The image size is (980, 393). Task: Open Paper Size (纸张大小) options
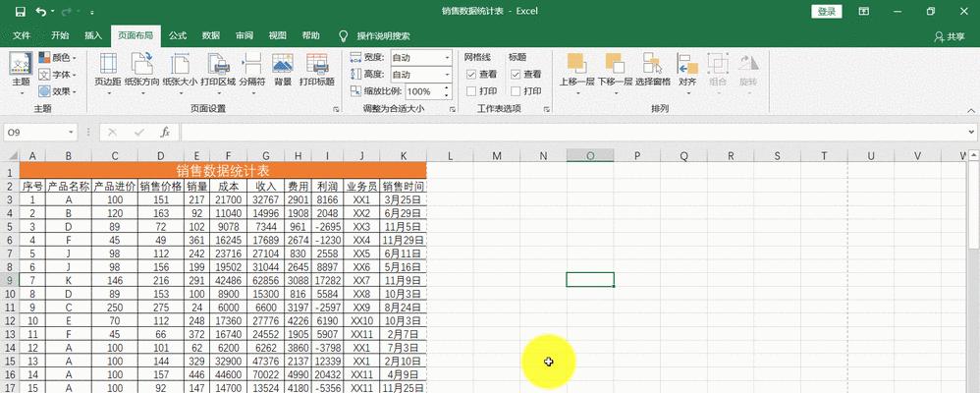tap(180, 74)
